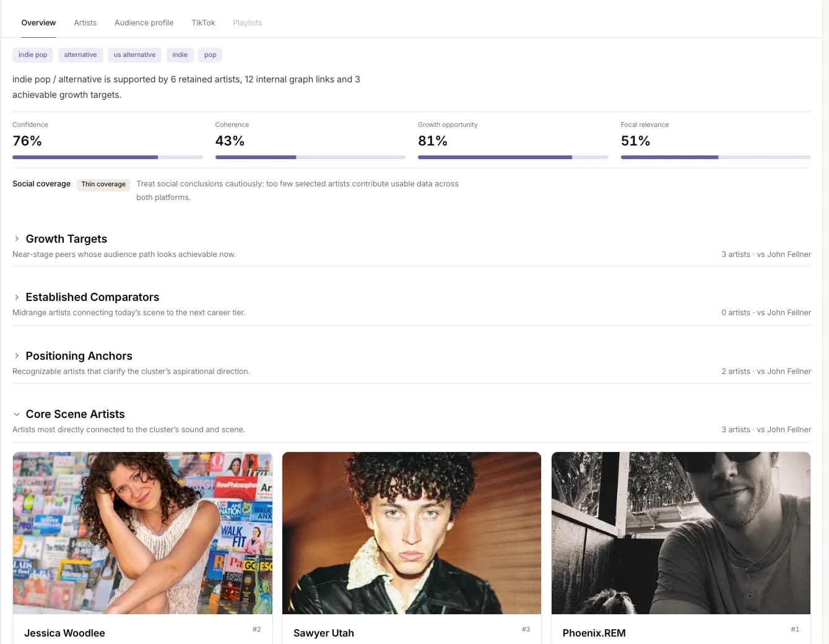Open the Audience profile tab
The image size is (829, 644).
pos(144,23)
